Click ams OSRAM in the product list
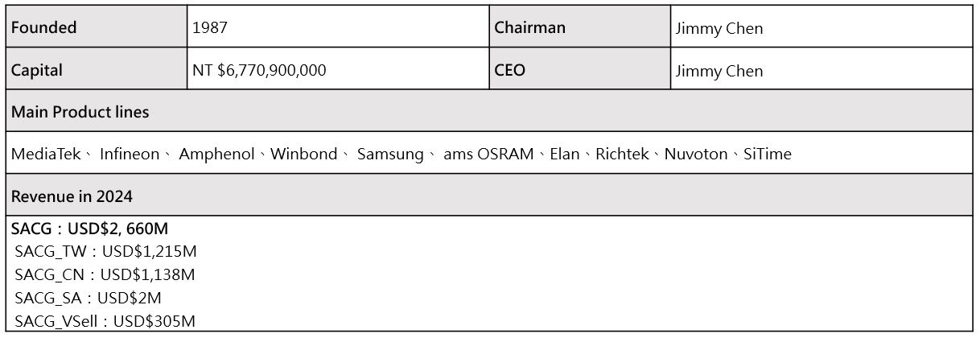Image resolution: width=980 pixels, height=338 pixels. click(488, 154)
